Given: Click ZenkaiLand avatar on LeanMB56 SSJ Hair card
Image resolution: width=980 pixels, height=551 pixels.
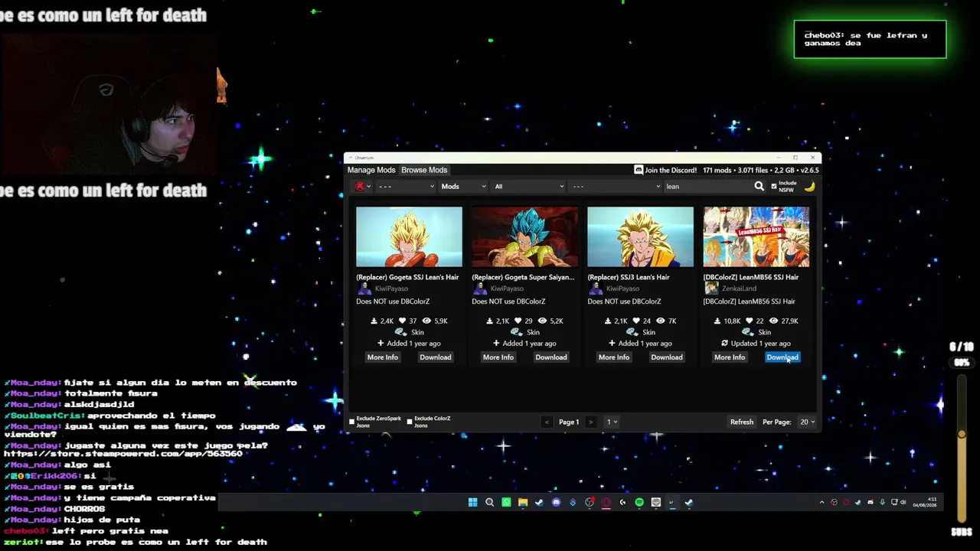Looking at the screenshot, I should tap(711, 289).
